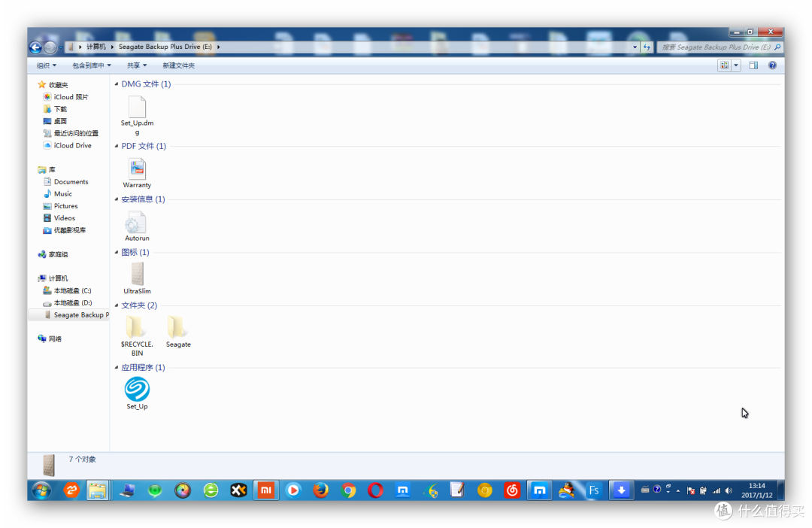Open the Windows Start button

42,490
